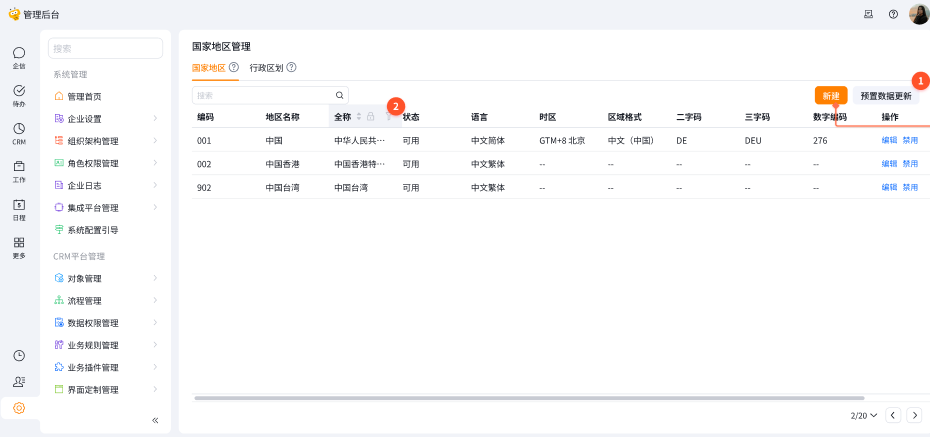This screenshot has width=930, height=437.
Task: Switch to the 行政区划 tab
Action: click(x=266, y=68)
